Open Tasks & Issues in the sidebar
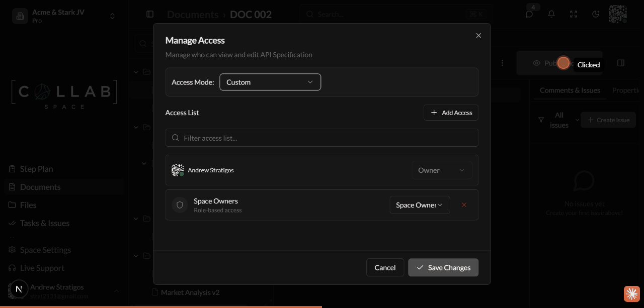Viewport: 644px width, 308px height. pos(63,223)
